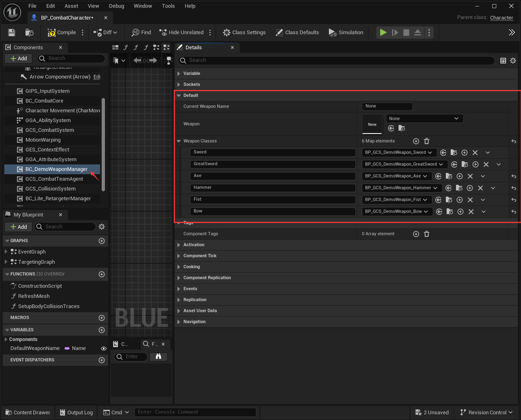Open the Class Defaults button
Screen dimensions: 521x420
pyautogui.click(x=297, y=32)
